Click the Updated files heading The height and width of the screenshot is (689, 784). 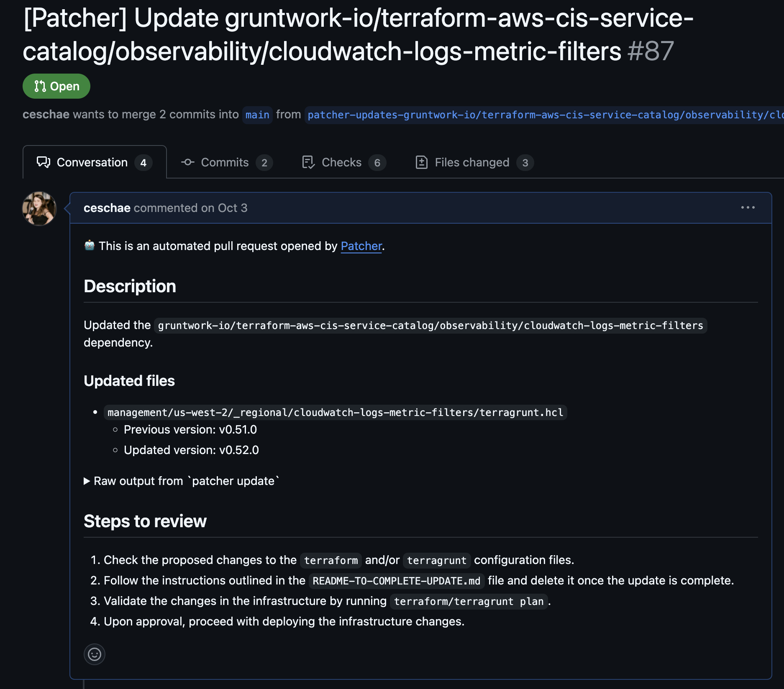[129, 380]
